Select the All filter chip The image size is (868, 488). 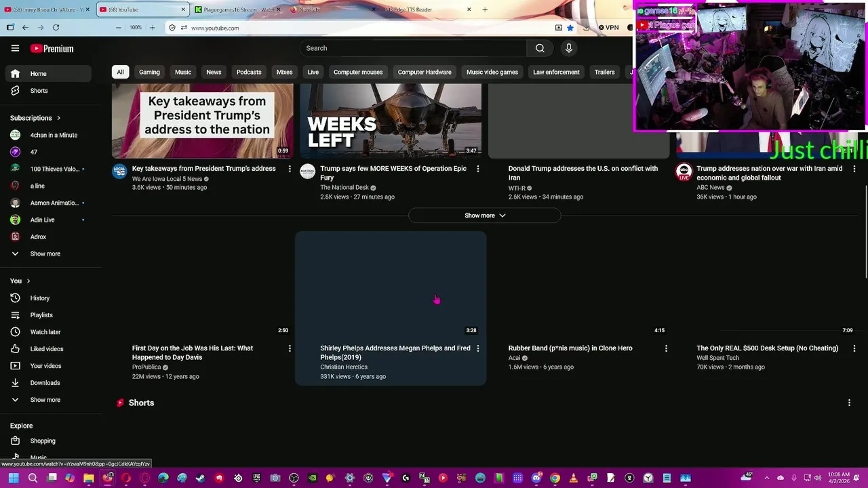tap(120, 72)
